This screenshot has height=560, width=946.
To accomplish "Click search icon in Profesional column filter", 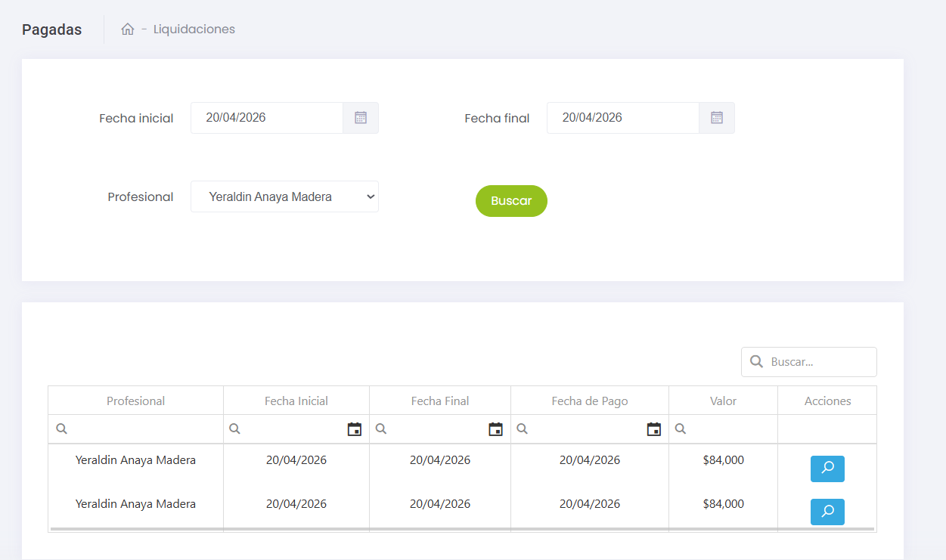I will pyautogui.click(x=62, y=429).
